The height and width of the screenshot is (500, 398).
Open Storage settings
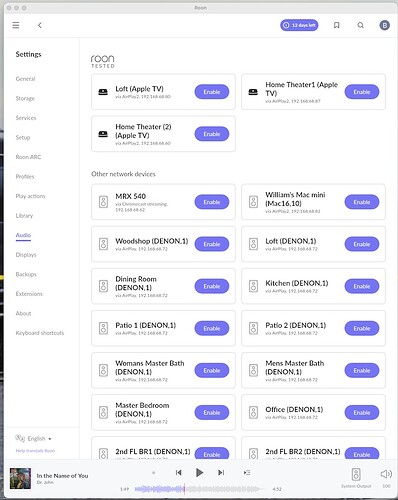coord(25,98)
